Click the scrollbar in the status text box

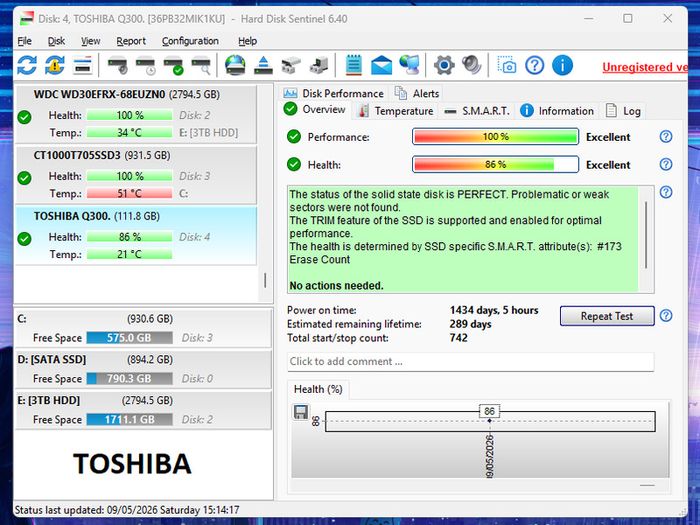click(x=646, y=234)
